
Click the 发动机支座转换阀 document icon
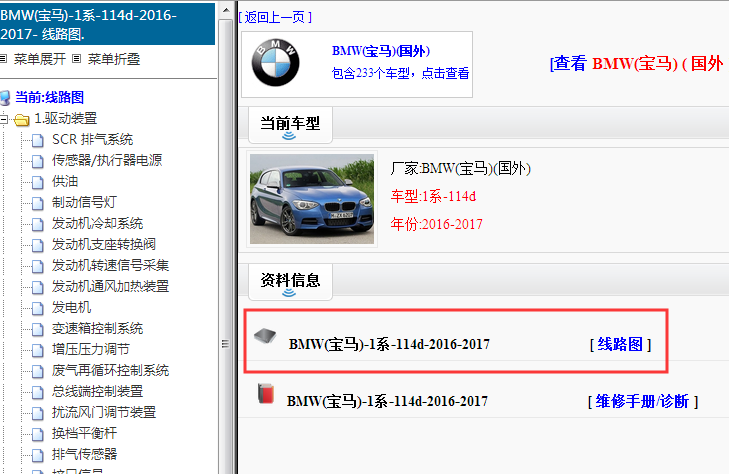[38, 245]
